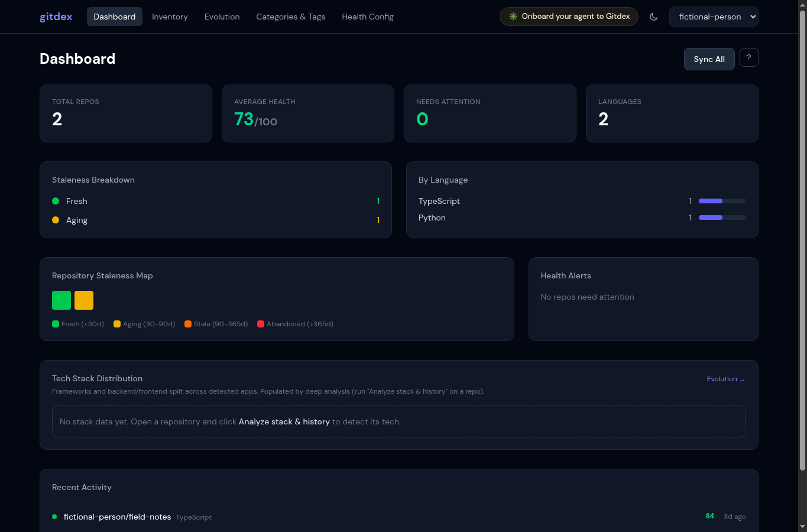
Task: Follow the Evolution → link
Action: 726,379
